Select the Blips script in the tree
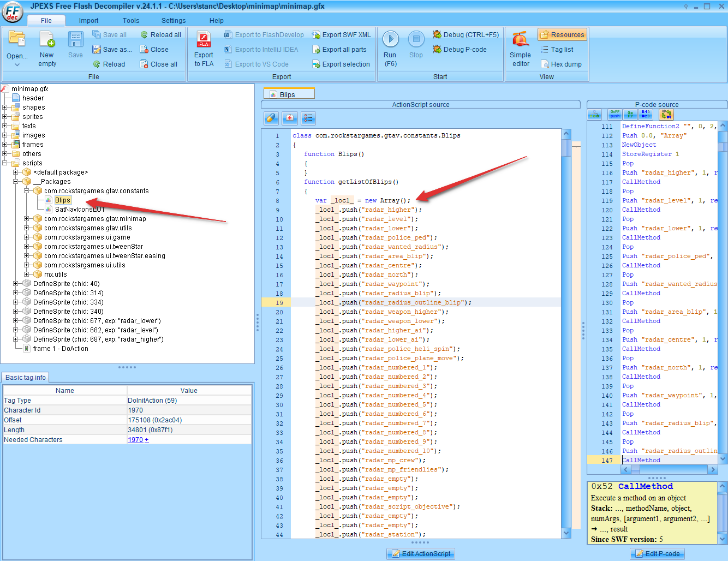Screen dimensions: 728x561 point(62,200)
